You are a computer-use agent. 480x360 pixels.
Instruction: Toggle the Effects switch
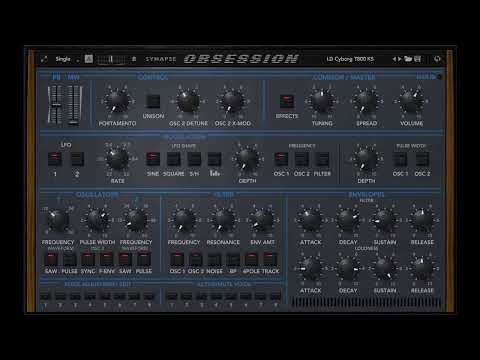tap(287, 101)
